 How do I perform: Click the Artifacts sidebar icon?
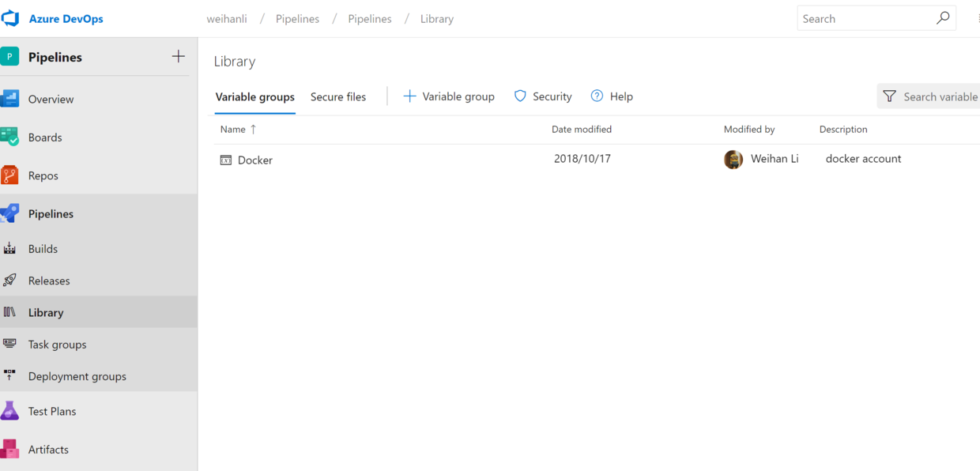[x=9, y=449]
